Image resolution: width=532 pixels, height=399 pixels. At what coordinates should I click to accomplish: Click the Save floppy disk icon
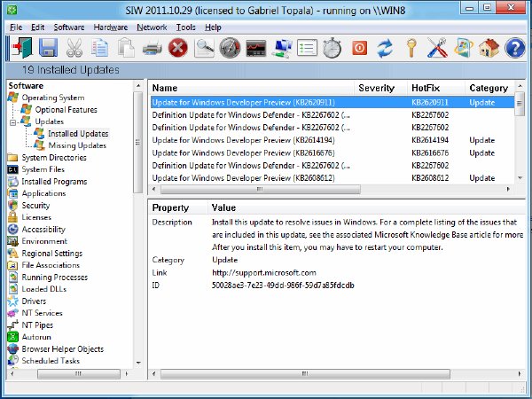pyautogui.click(x=48, y=48)
